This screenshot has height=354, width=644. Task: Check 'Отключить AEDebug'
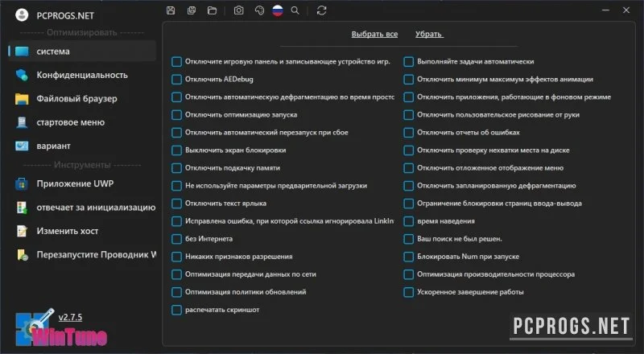pos(176,80)
